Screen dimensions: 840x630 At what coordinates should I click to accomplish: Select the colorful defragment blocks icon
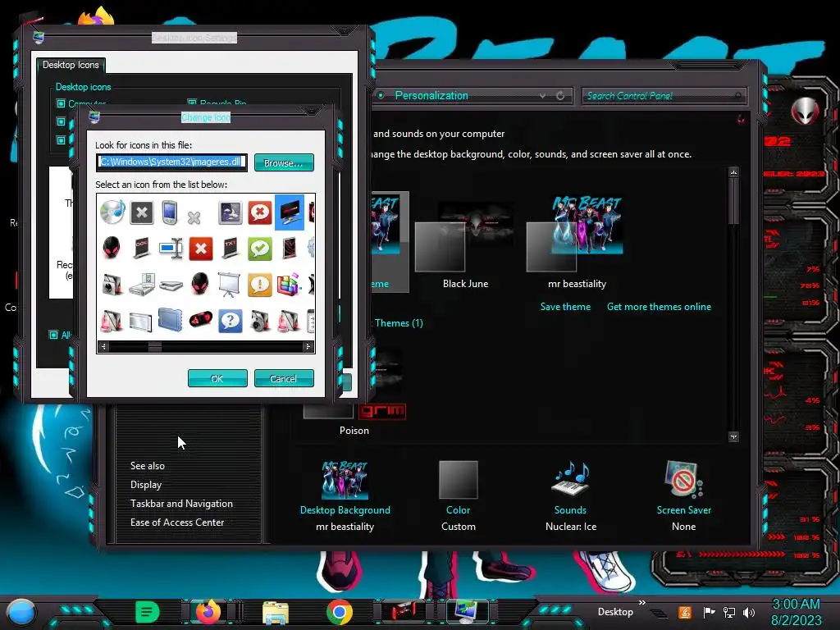pos(289,285)
